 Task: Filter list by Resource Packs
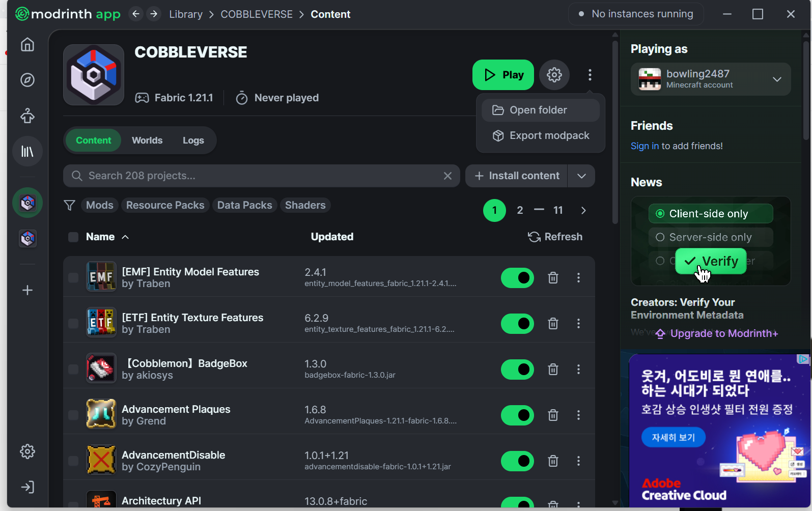coord(165,205)
